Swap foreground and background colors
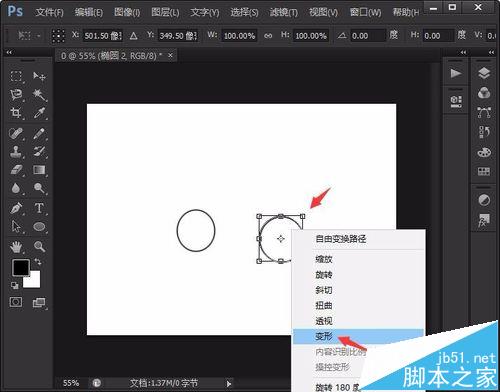The height and width of the screenshot is (392, 500). click(38, 262)
